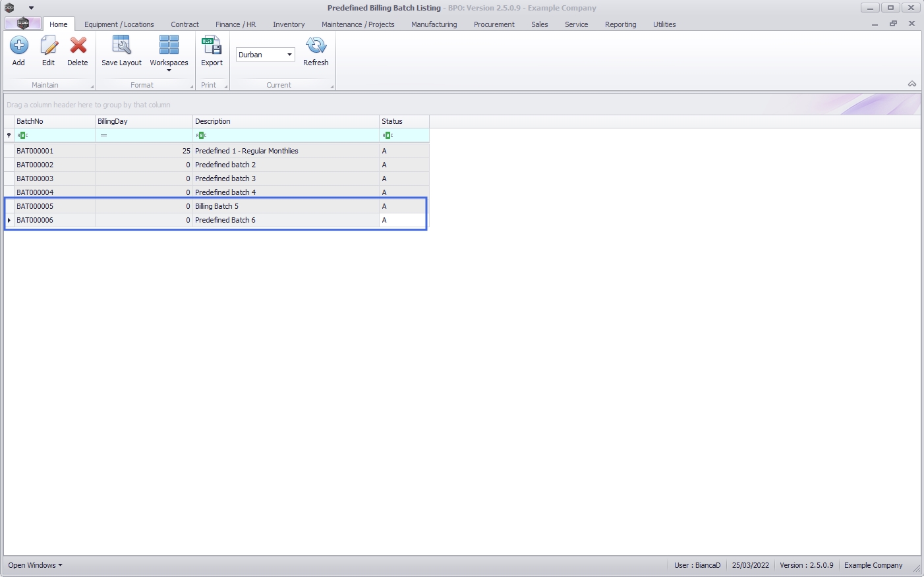Click the Description filter condition icon

(201, 135)
